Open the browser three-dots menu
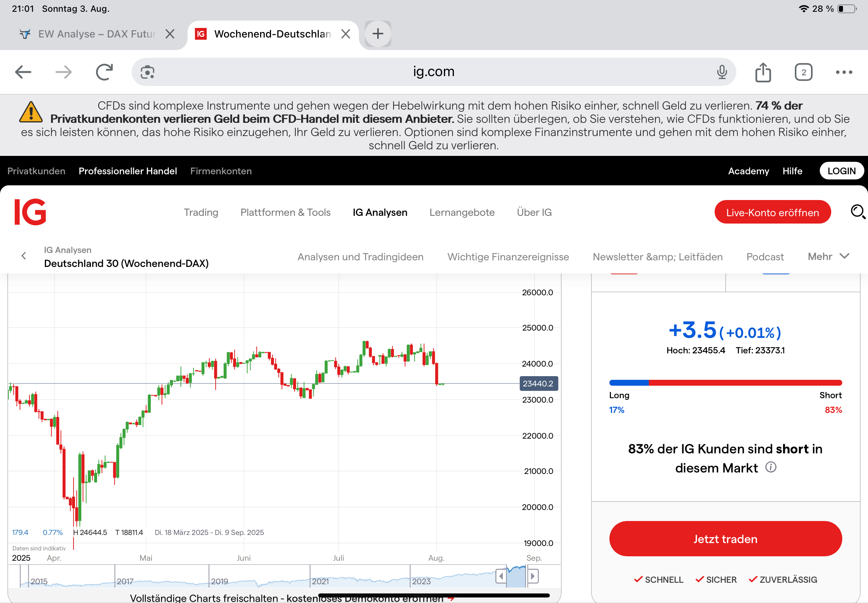This screenshot has height=603, width=868. pyautogui.click(x=843, y=72)
